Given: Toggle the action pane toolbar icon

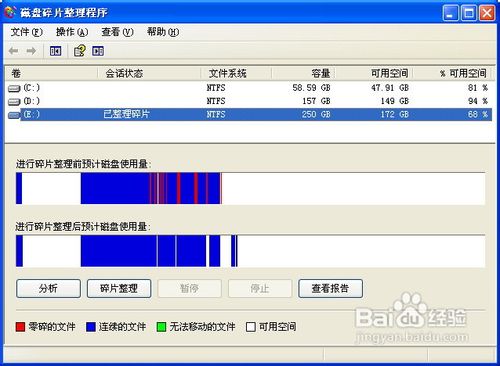Looking at the screenshot, I should click(98, 51).
